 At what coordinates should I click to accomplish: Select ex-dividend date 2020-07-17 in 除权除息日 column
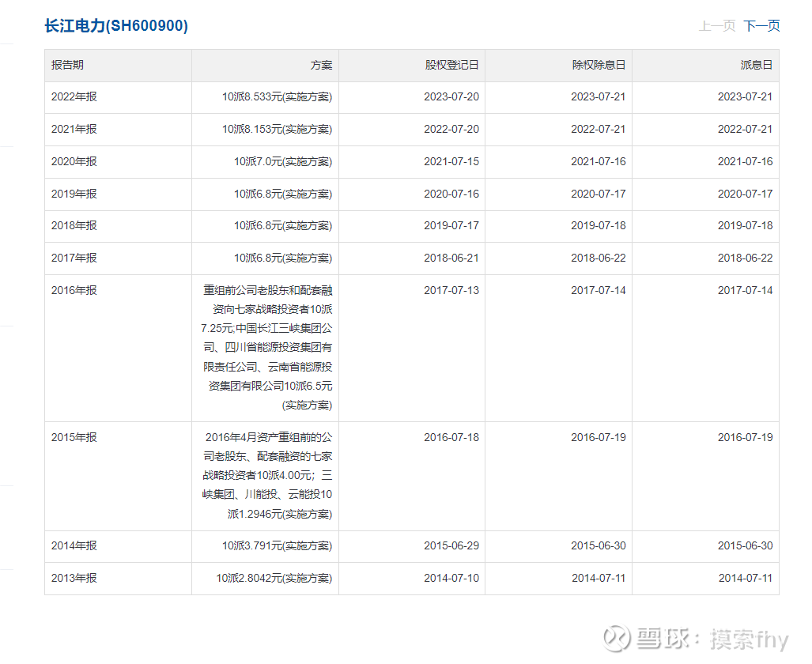click(x=599, y=194)
